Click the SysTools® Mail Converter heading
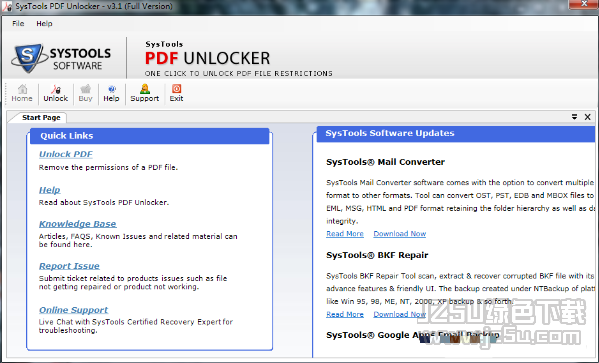 385,162
